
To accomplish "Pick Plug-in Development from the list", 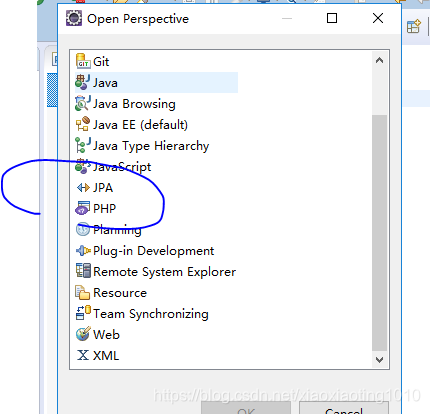I will [x=153, y=251].
